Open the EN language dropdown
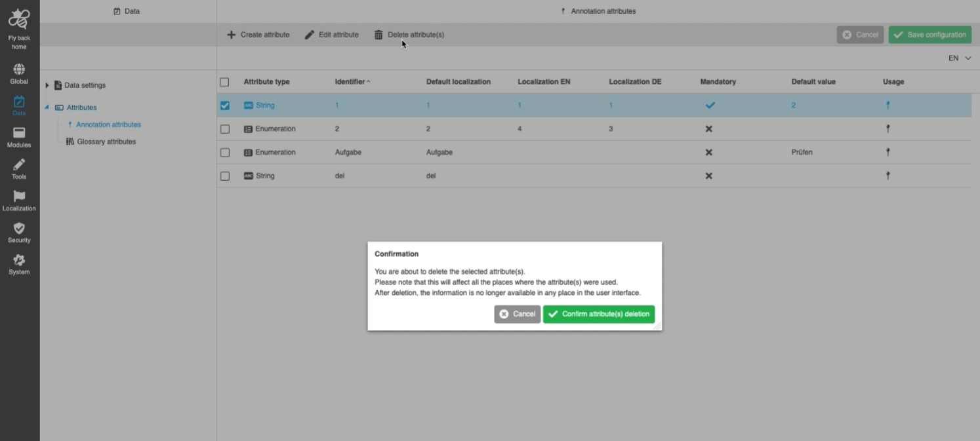This screenshot has width=980, height=441. pyautogui.click(x=960, y=58)
